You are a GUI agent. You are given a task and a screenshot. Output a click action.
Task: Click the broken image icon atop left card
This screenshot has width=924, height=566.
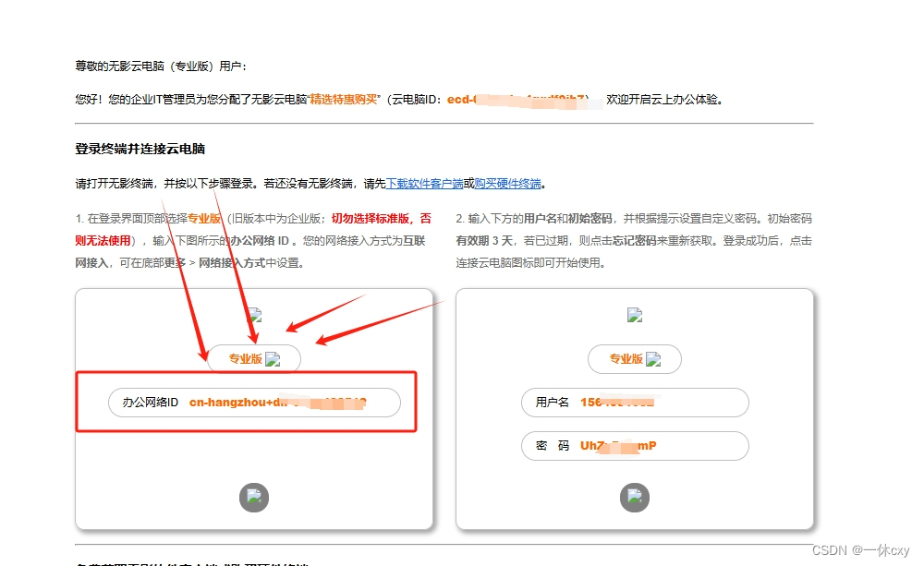click(255, 315)
